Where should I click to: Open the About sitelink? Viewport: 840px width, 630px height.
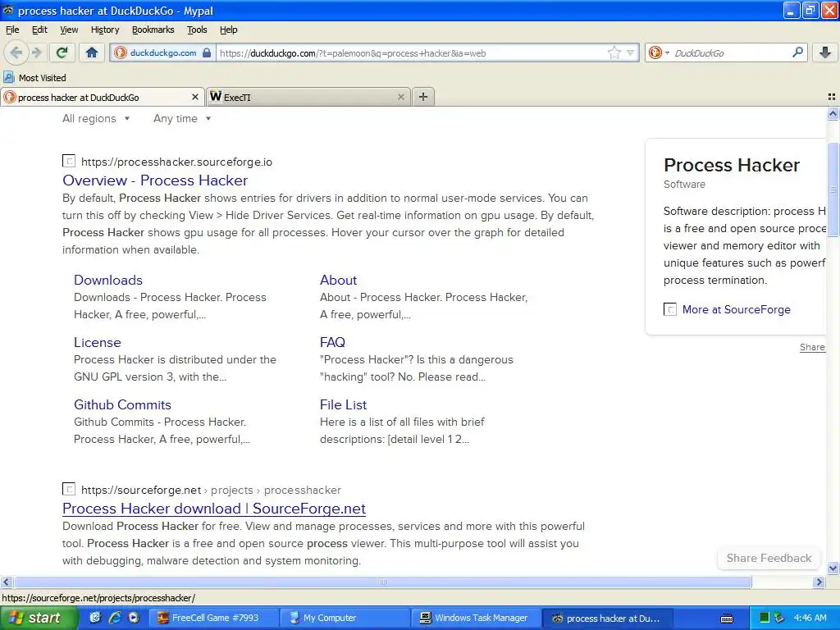(x=338, y=280)
